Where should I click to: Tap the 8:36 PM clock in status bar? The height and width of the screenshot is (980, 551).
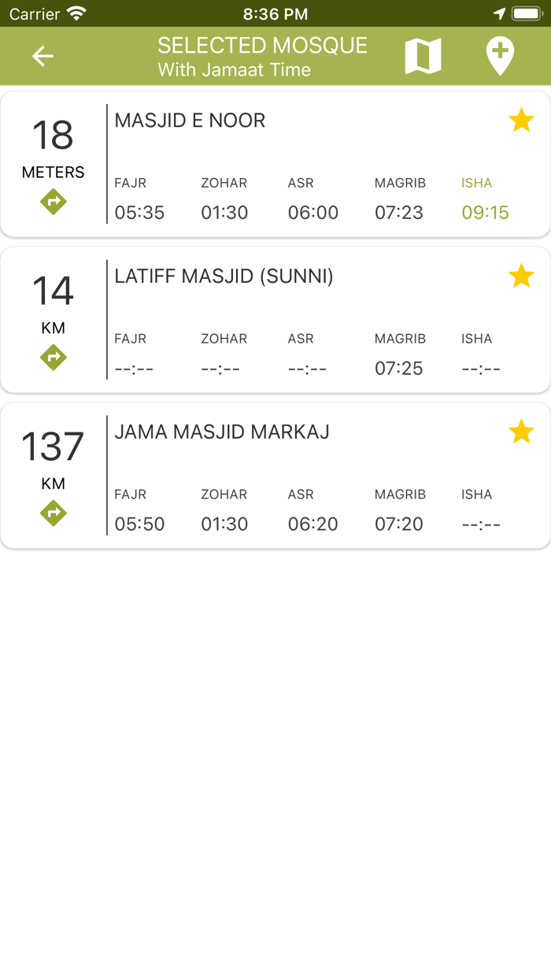(x=275, y=13)
